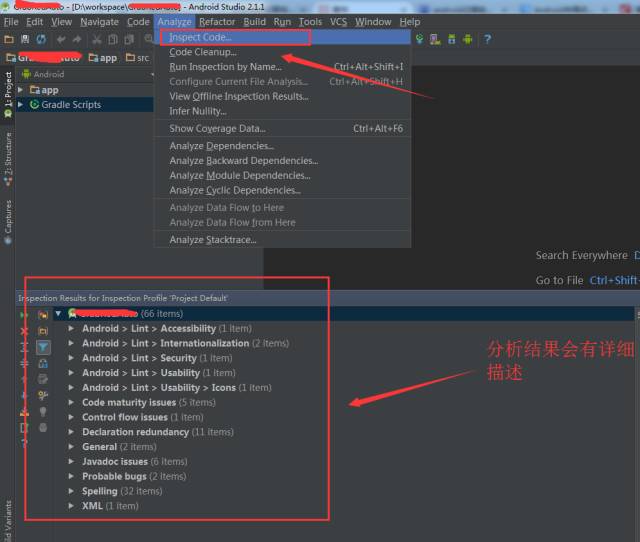This screenshot has width=640, height=542.
Task: Select Inspect Code... from Analyze menu
Action: 282,37
